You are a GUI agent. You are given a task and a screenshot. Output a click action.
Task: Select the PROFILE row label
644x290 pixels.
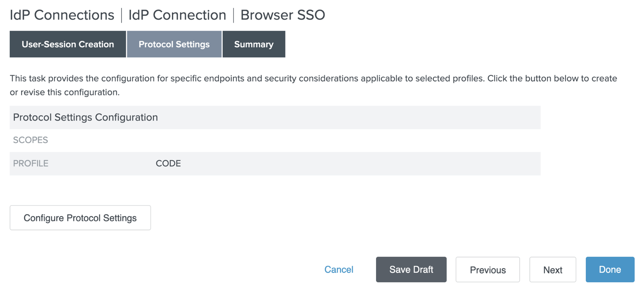(x=31, y=164)
